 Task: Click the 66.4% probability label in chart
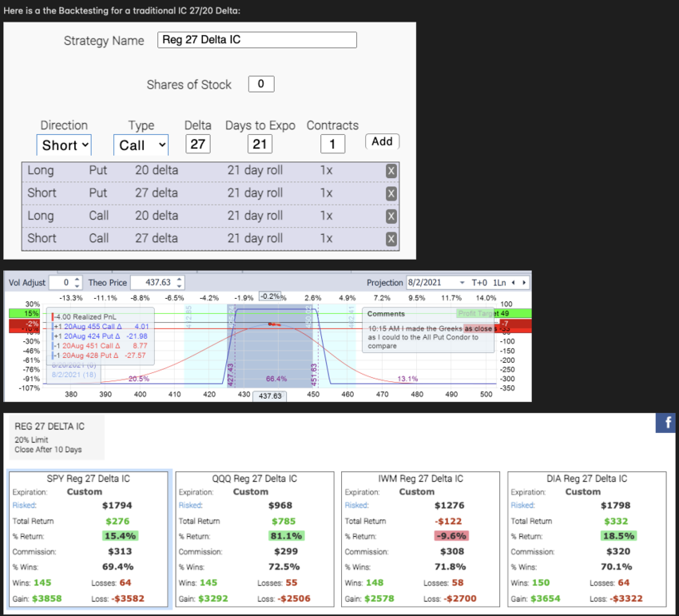(x=276, y=379)
